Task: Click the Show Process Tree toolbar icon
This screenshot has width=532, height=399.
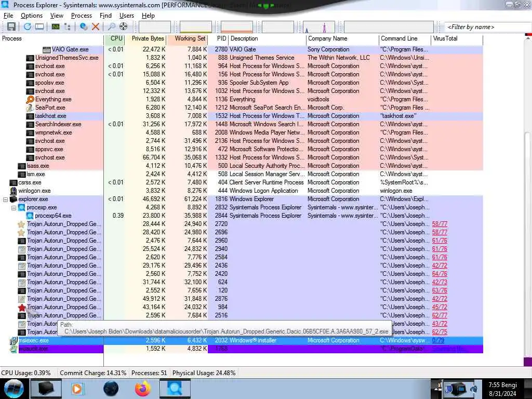Action: pos(67,26)
